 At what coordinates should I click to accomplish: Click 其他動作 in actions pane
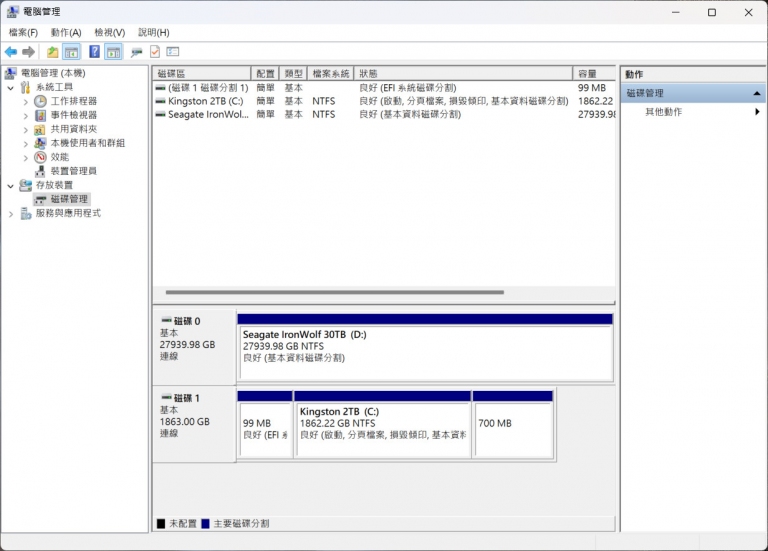[x=663, y=112]
